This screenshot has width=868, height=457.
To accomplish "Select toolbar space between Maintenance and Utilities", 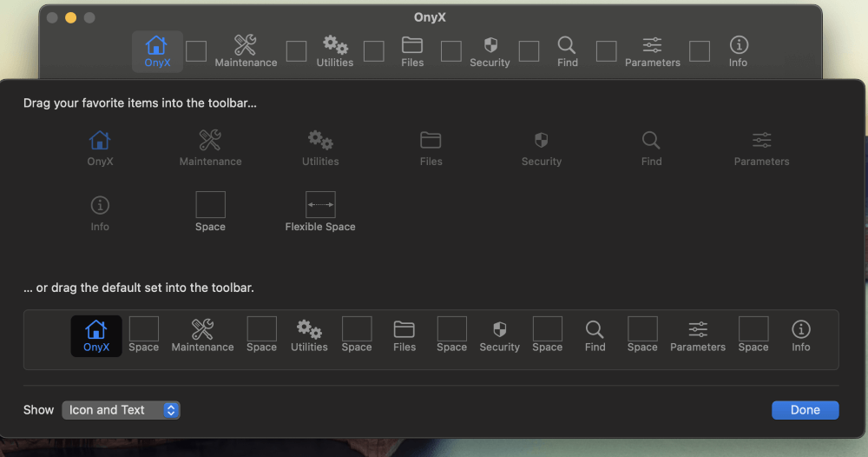I will click(x=296, y=51).
